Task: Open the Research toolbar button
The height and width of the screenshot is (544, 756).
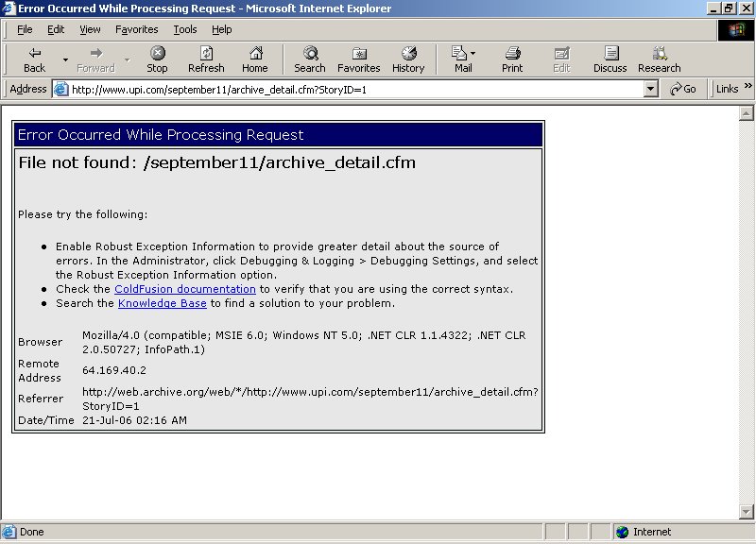Action: 660,59
